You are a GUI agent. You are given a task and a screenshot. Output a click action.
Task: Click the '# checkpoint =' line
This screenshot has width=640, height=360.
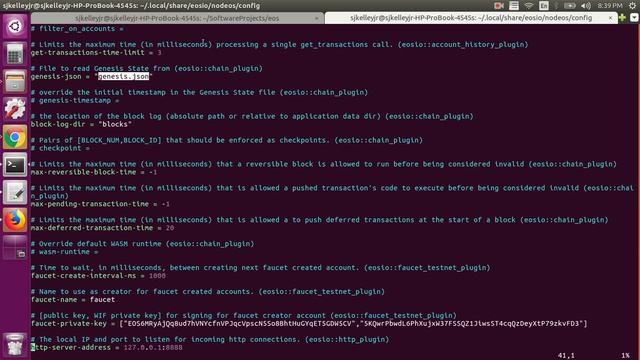click(x=60, y=148)
